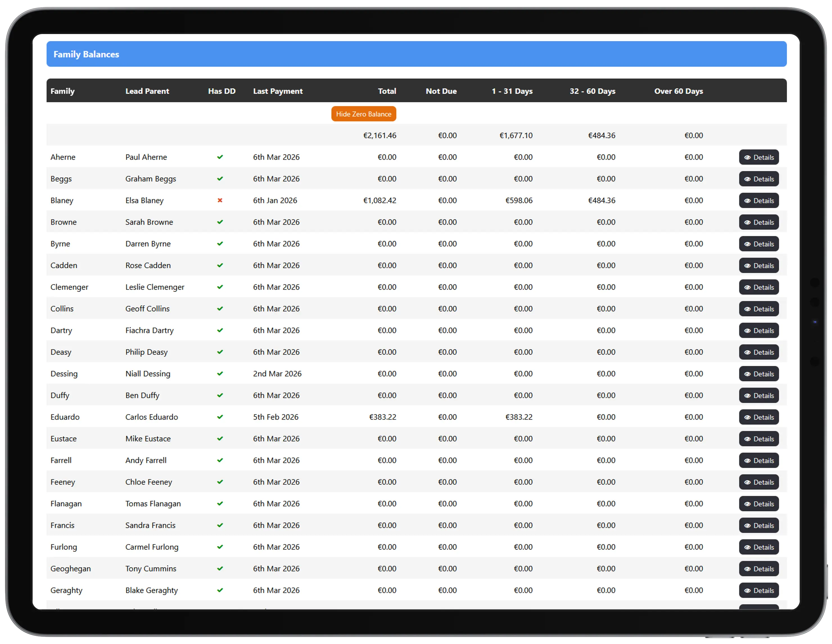Viewport: 832px width, 644px height.
Task: Sort by the Family column header
Action: pyautogui.click(x=62, y=91)
